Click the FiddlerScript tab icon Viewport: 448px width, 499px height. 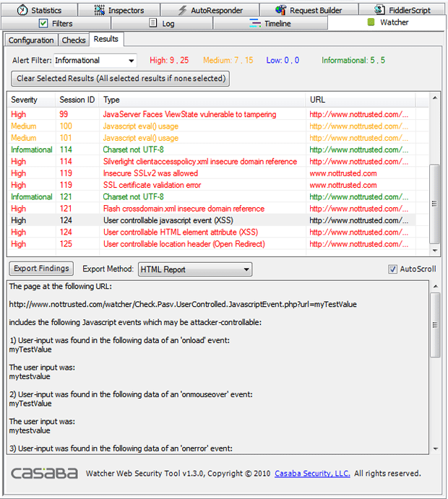[381, 10]
